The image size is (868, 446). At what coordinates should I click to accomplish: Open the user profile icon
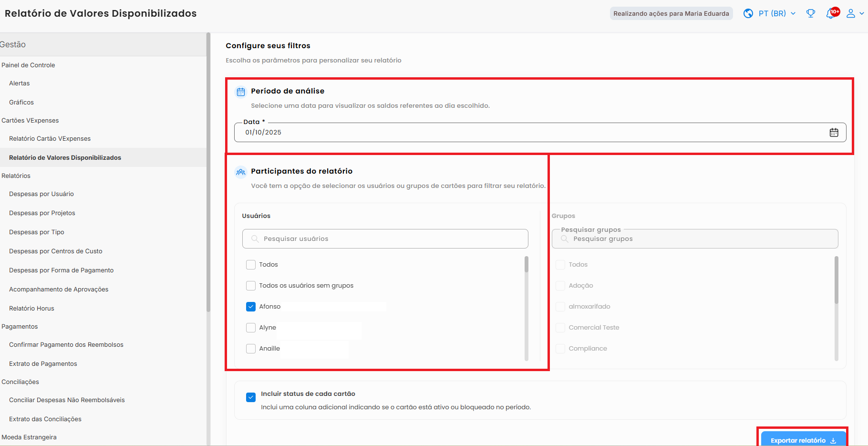click(x=850, y=13)
